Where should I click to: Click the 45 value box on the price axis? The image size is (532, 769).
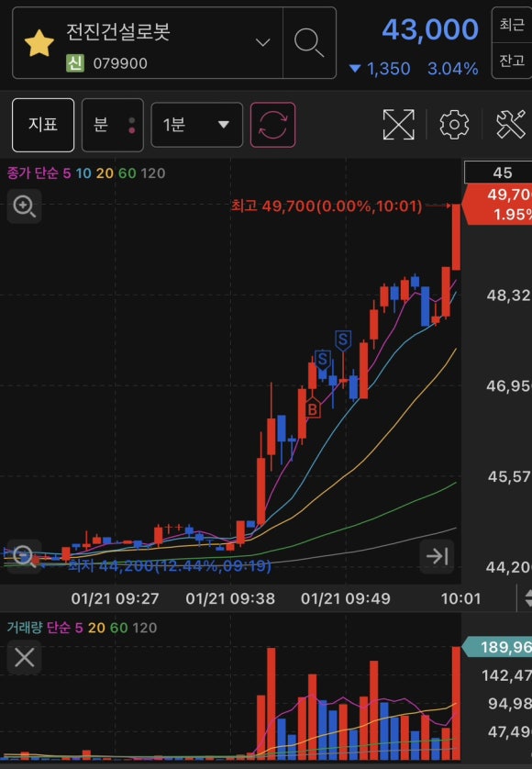click(499, 173)
